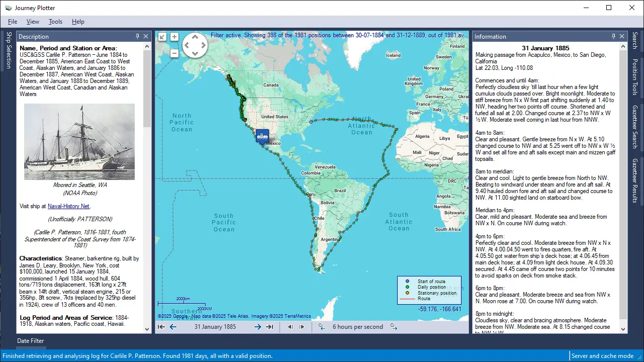Close the Information panel
This screenshot has width=644, height=362.
point(622,36)
